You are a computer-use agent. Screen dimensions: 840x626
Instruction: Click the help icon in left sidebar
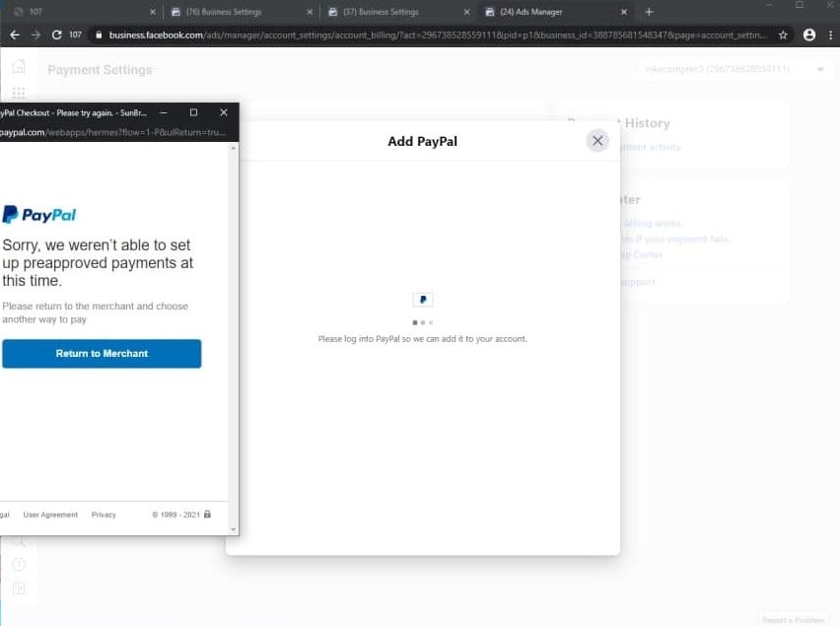click(18, 565)
